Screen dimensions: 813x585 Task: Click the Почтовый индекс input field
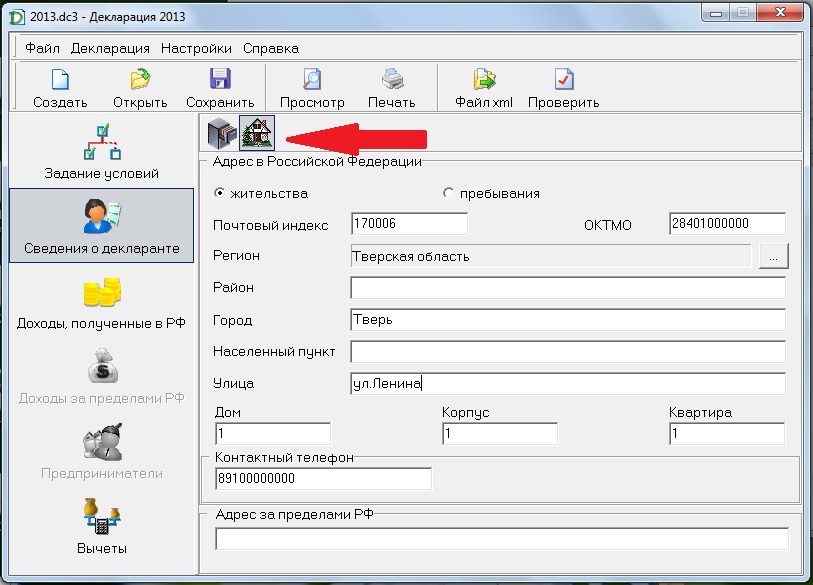click(x=409, y=224)
